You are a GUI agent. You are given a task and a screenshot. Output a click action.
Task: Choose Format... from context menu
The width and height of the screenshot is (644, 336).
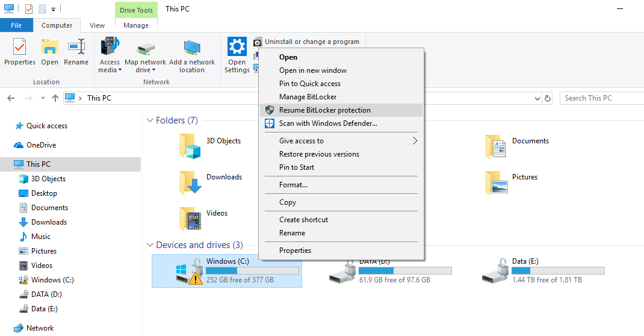tap(341, 185)
